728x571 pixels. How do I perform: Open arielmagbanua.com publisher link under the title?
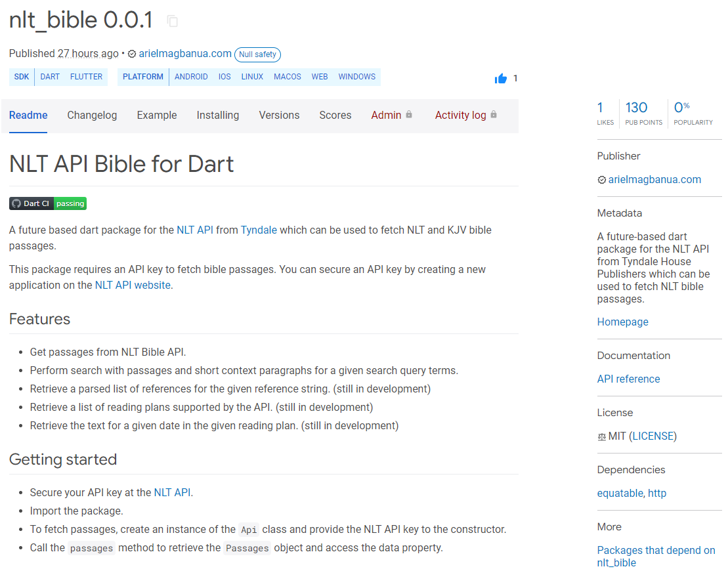pos(185,53)
